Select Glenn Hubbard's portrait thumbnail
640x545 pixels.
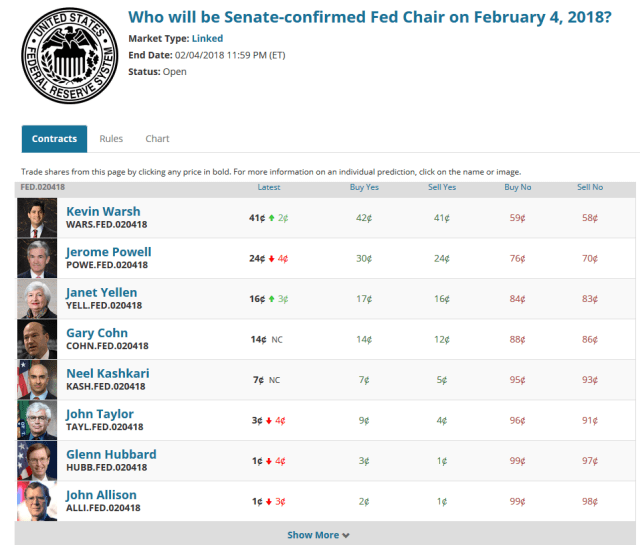coord(37,461)
